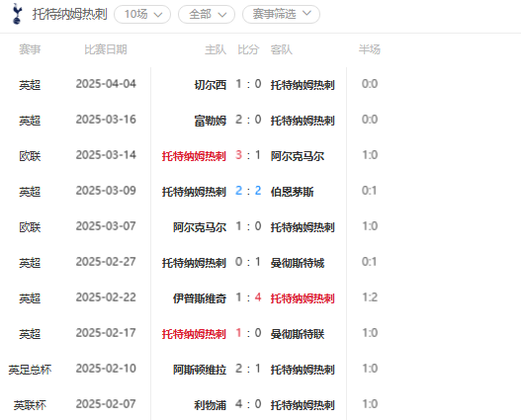This screenshot has width=521, height=420.
Task: Select the 切尔西 home team link
Action: pos(210,85)
